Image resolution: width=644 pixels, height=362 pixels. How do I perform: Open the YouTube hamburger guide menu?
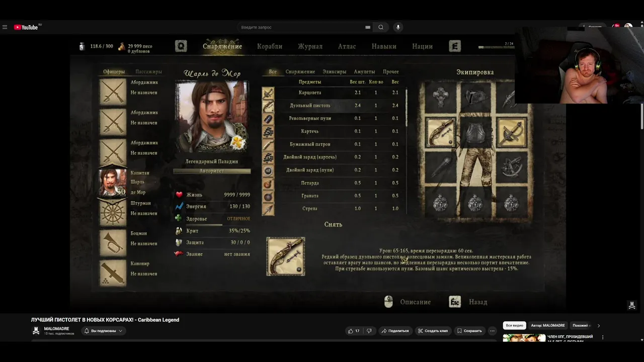5,27
